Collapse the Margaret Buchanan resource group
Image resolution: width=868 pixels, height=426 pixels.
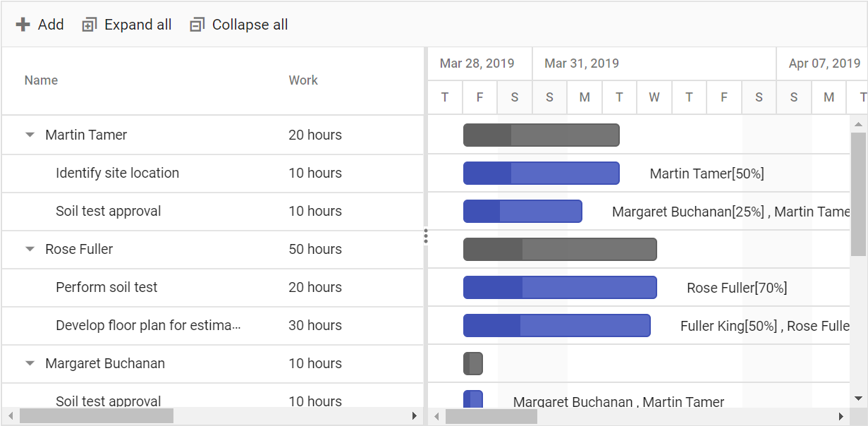click(30, 363)
